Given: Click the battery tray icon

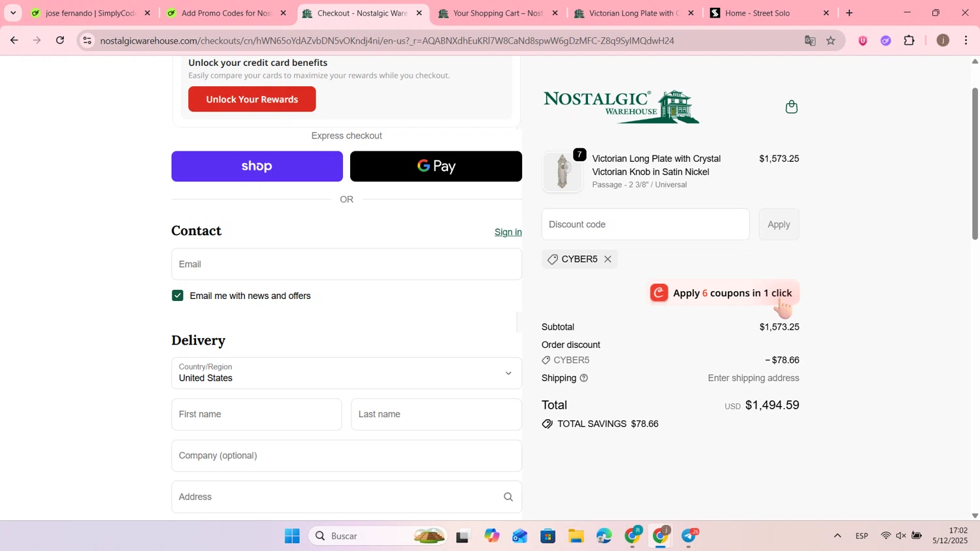Looking at the screenshot, I should point(917,536).
